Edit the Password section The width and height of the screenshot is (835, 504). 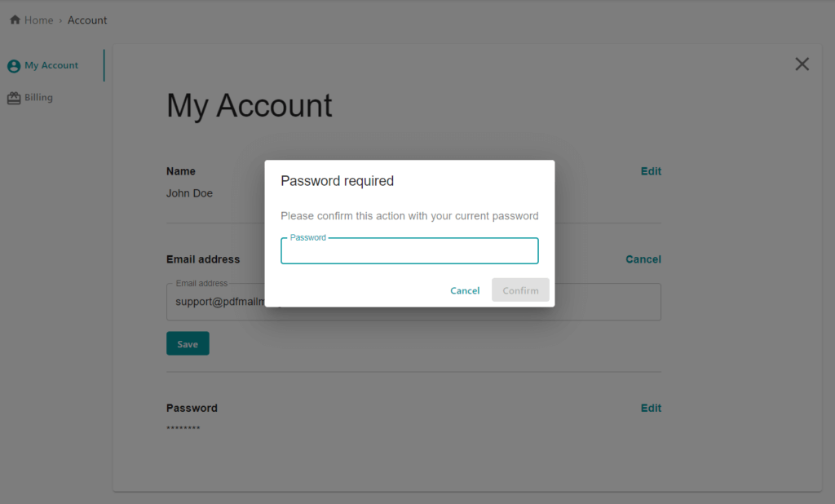[x=651, y=408]
